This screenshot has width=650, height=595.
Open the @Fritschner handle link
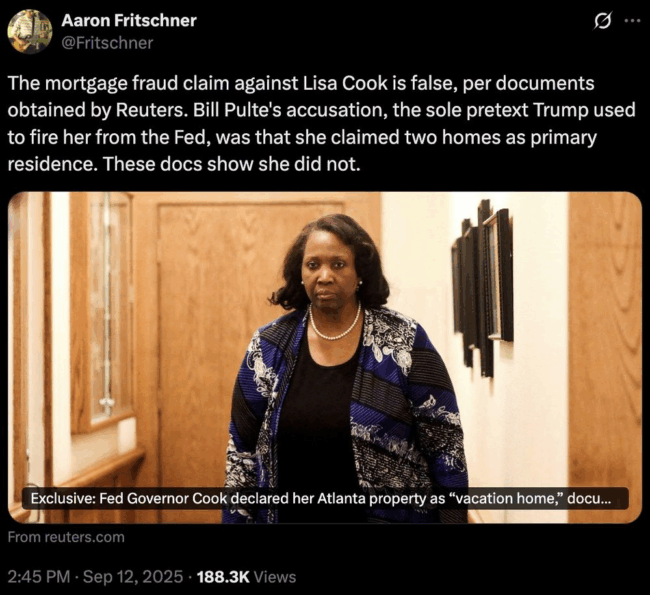[107, 43]
